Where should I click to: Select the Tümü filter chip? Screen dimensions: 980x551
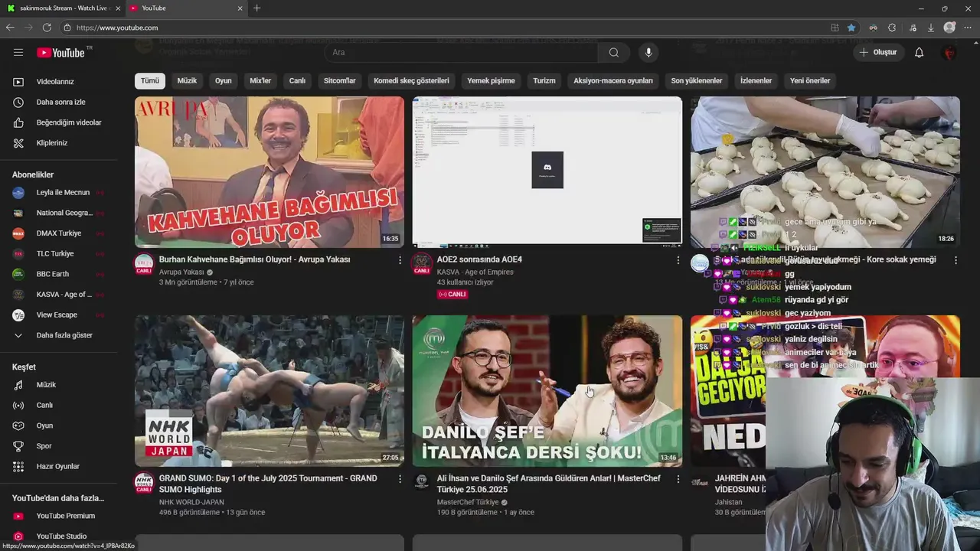(150, 80)
